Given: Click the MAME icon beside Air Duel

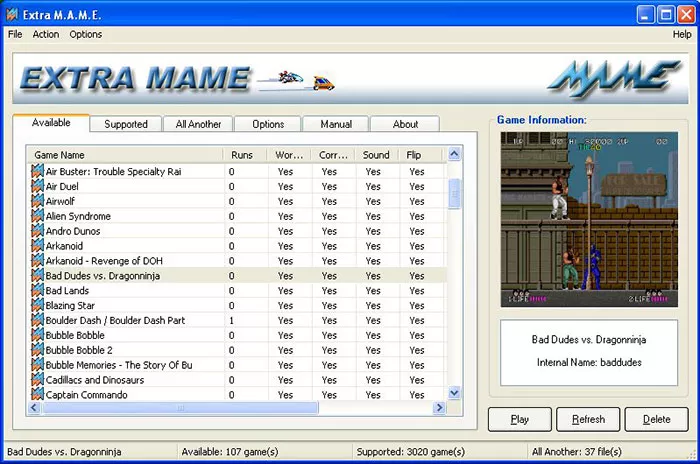Looking at the screenshot, I should [x=38, y=186].
